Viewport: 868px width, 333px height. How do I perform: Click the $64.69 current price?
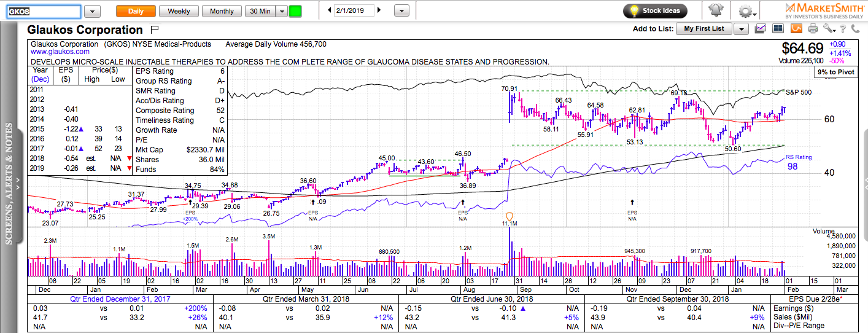(x=802, y=48)
